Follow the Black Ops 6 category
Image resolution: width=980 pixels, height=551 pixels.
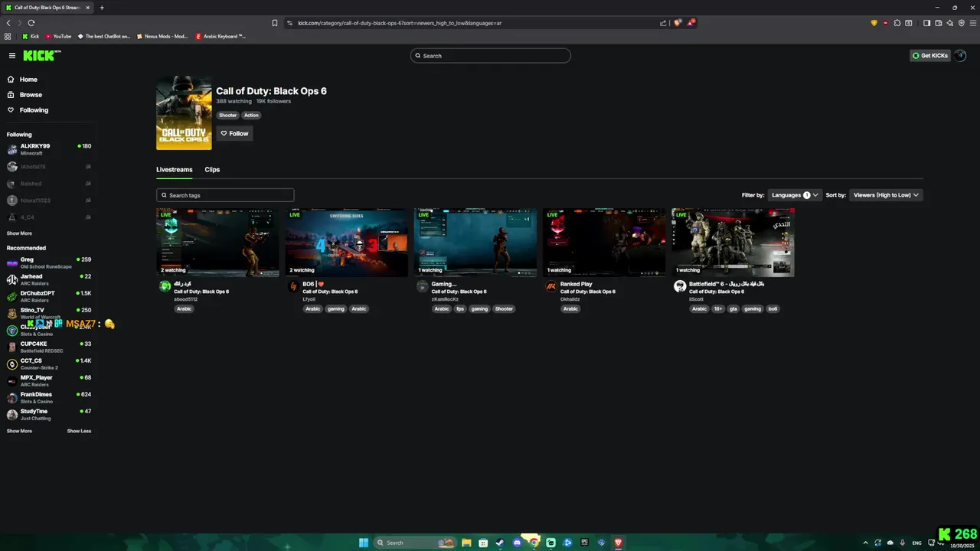(234, 133)
